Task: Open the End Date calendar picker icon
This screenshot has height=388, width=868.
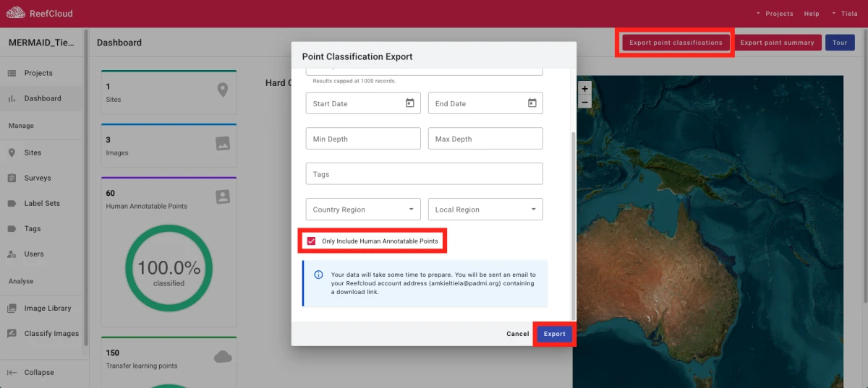Action: [x=532, y=103]
